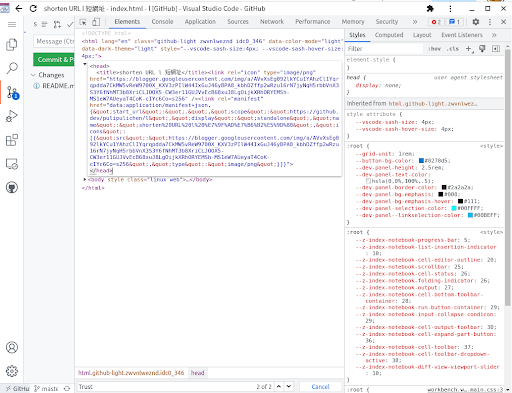Open the VS Code hamburger application menu

[12, 25]
